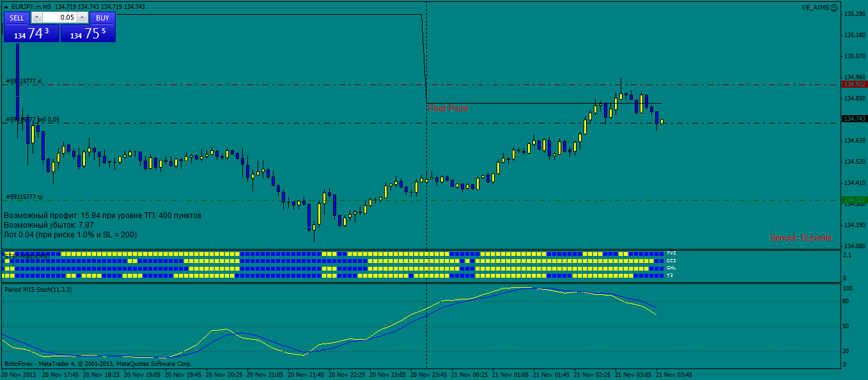
Task: Click the green 134.322 take-profit price tag
Action: tap(854, 200)
